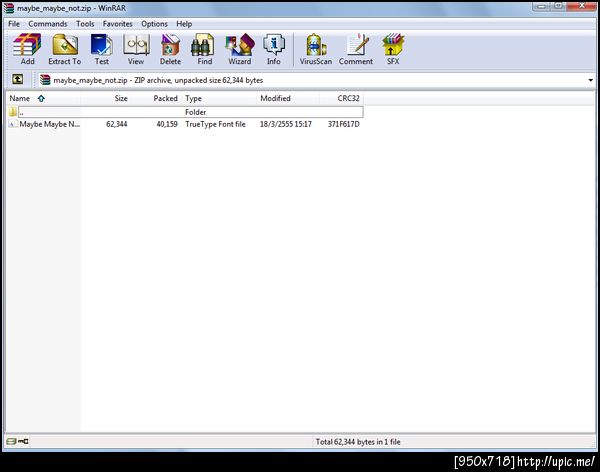Go up one level arrow button
The image size is (600, 472).
tap(18, 79)
